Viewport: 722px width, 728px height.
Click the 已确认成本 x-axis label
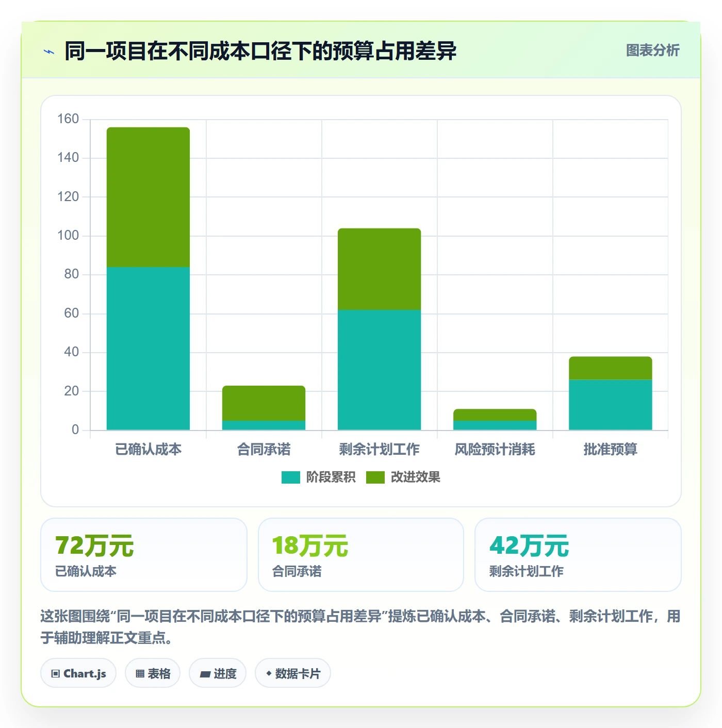[x=148, y=450]
